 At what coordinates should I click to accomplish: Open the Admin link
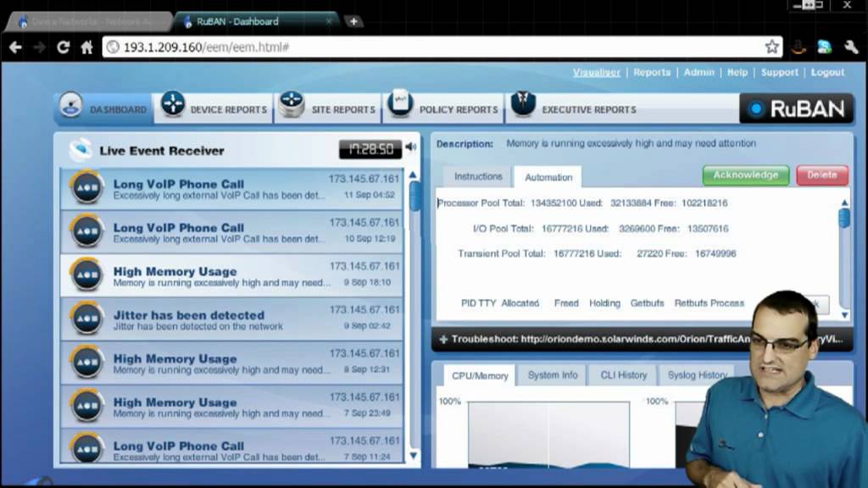[x=698, y=73]
